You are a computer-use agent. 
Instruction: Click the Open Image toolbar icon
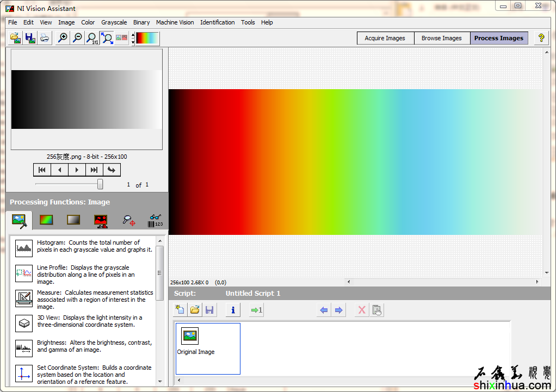coord(16,38)
